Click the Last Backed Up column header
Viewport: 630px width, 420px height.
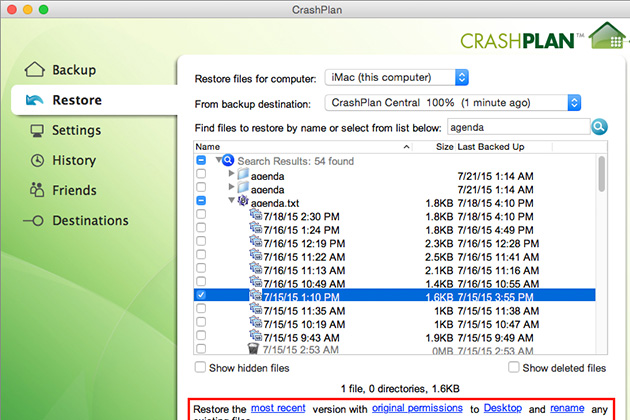(x=491, y=147)
